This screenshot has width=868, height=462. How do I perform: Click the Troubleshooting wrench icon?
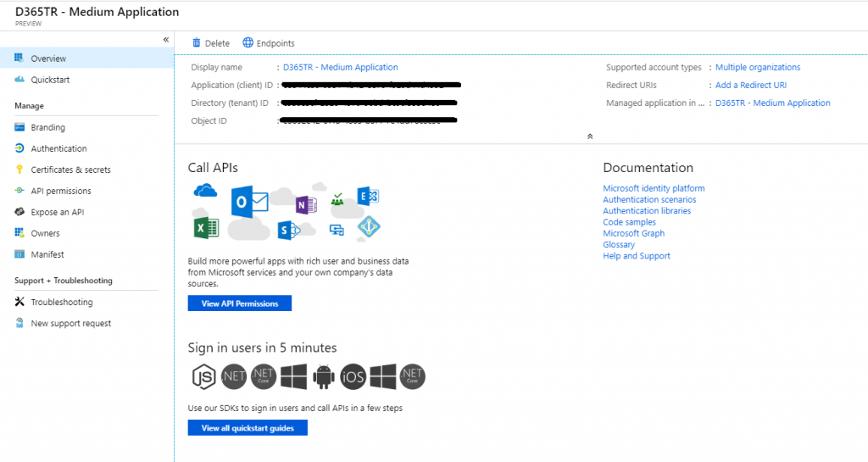point(19,302)
